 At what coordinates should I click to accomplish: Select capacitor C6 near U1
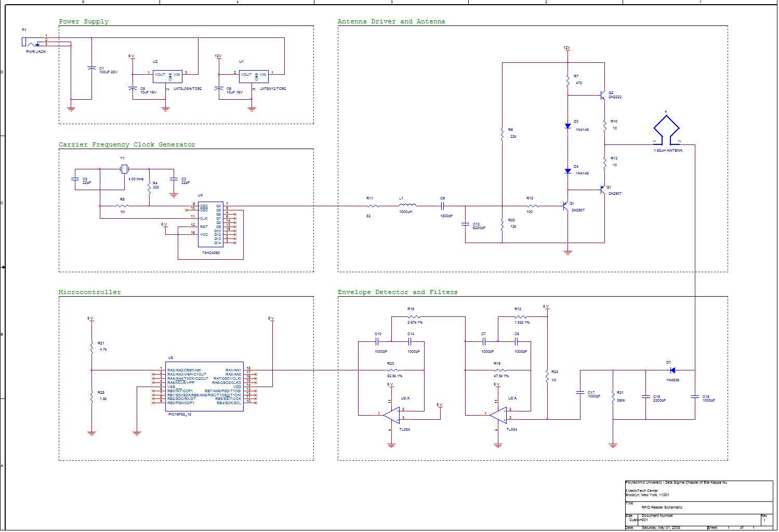pyautogui.click(x=219, y=89)
